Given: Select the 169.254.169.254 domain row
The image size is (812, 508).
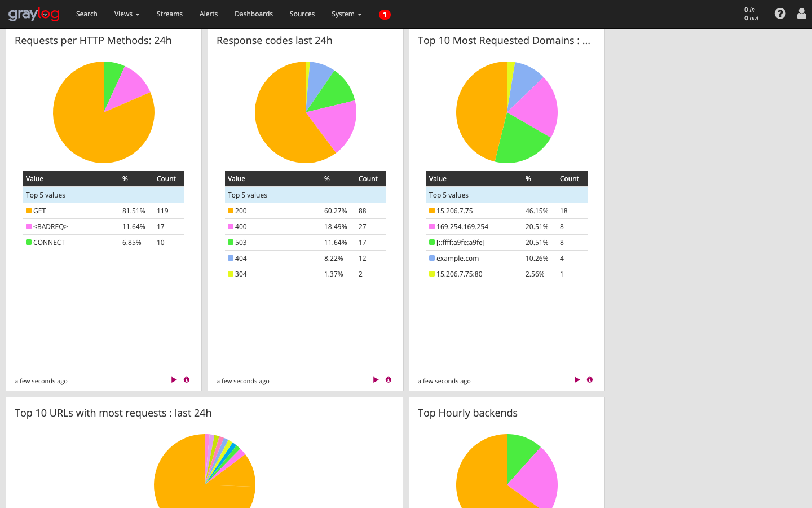Looking at the screenshot, I should (507, 226).
